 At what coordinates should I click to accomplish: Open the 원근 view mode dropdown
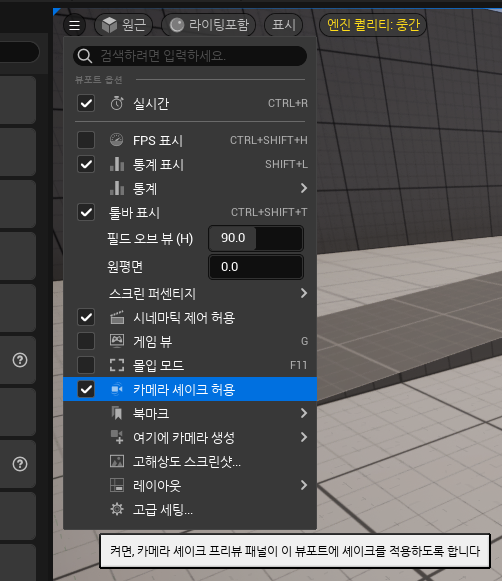pos(124,25)
